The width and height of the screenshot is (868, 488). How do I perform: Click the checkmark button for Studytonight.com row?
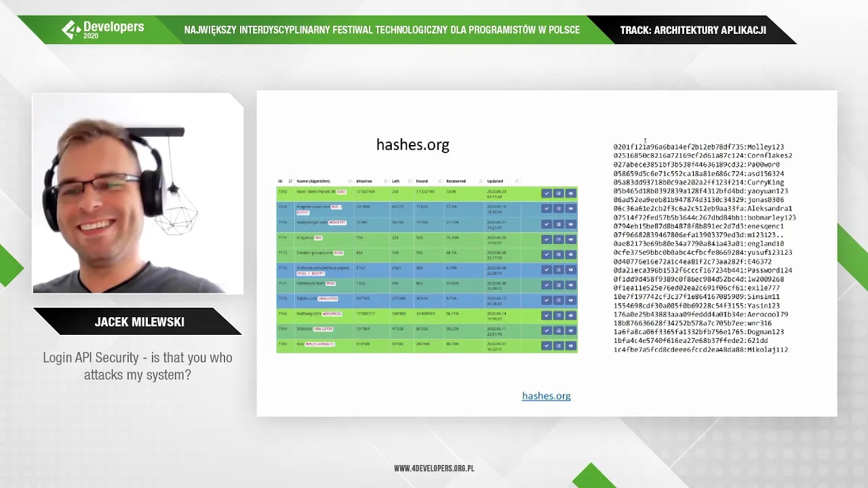tap(547, 224)
